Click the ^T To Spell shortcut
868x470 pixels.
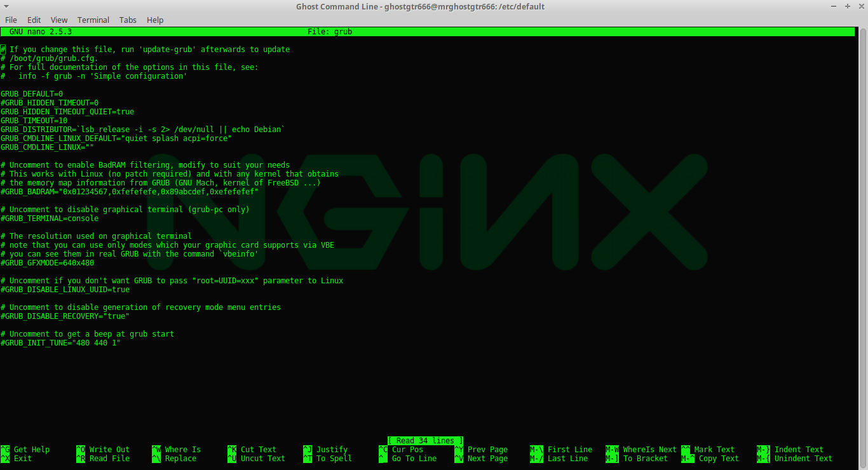328,459
